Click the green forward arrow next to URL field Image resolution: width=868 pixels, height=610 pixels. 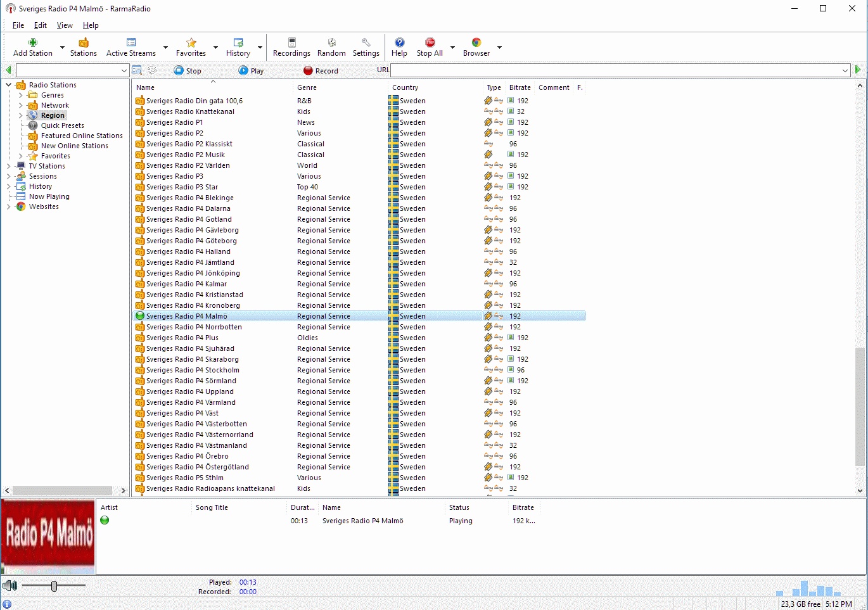pos(858,70)
